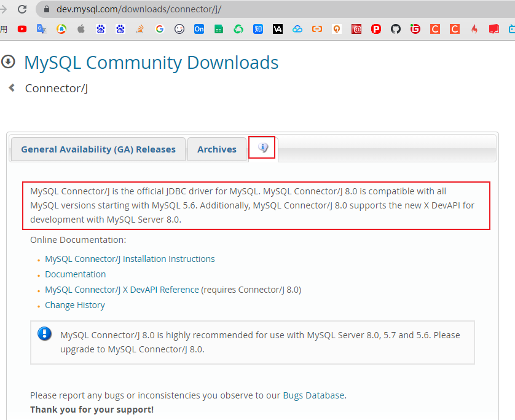The image size is (515, 420).
Task: Click the "Thank you for your support!" text
Action: pyautogui.click(x=92, y=410)
